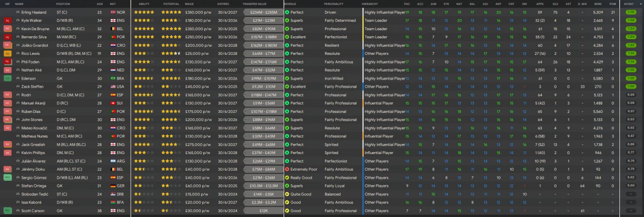Screen dimensions: 644x217
Task: Click Slobodan Tedić's yellow Quite Good morale icon
Action: pyautogui.click(x=287, y=194)
